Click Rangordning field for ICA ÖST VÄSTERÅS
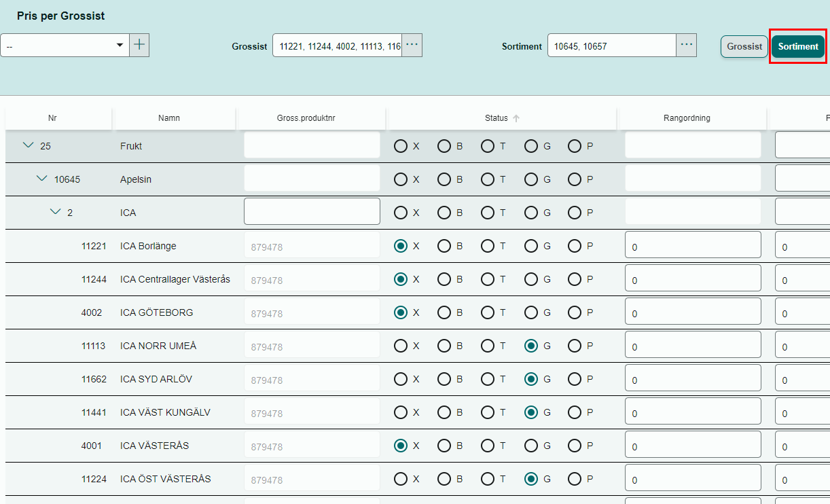Image resolution: width=830 pixels, height=504 pixels. 693,478
